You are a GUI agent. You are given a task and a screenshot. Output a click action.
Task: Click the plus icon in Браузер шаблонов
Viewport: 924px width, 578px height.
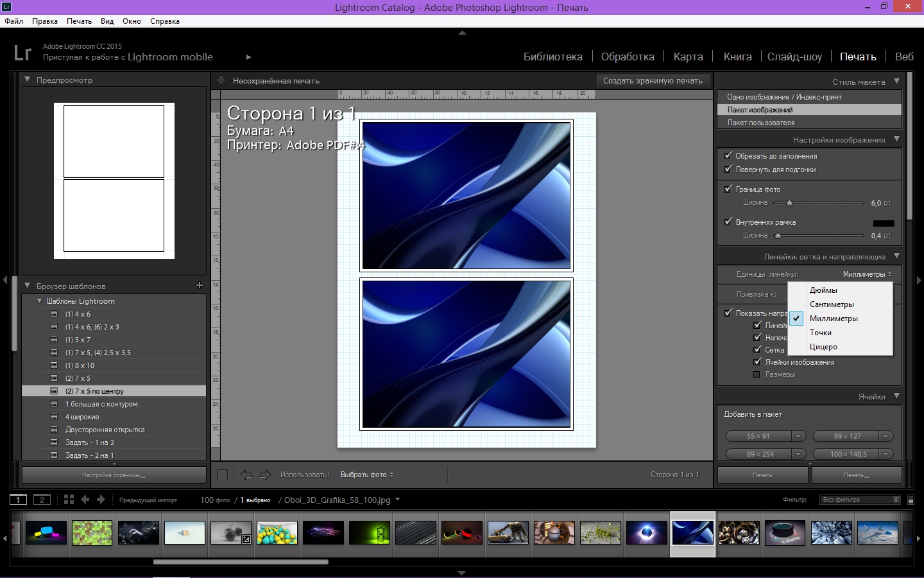[200, 285]
